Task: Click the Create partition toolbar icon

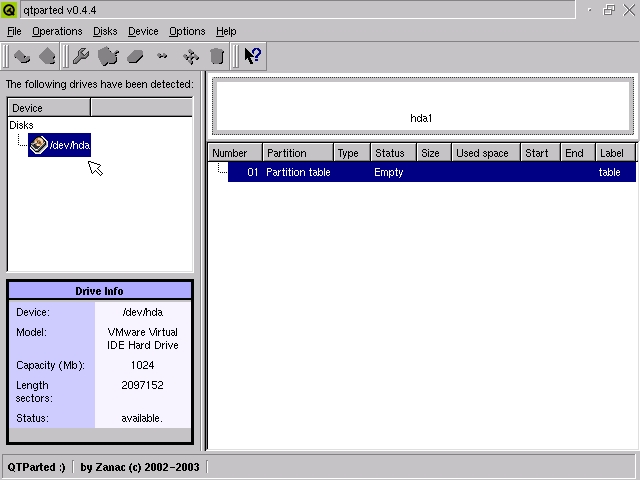Action: (108, 56)
